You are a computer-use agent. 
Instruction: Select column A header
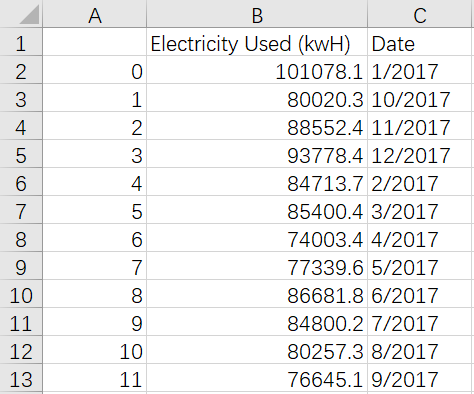(x=95, y=13)
